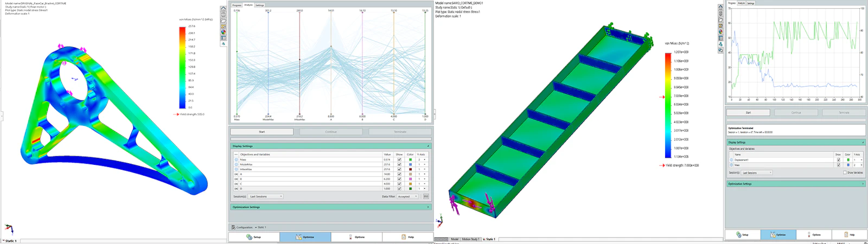Open the folder icon in left panel's side strip
This screenshot has height=244, width=868.
coord(224,21)
